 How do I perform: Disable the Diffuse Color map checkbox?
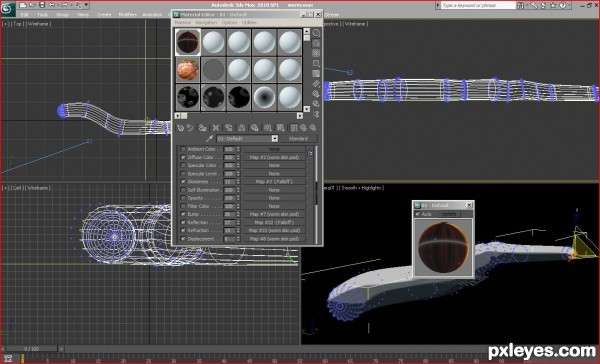tap(183, 157)
